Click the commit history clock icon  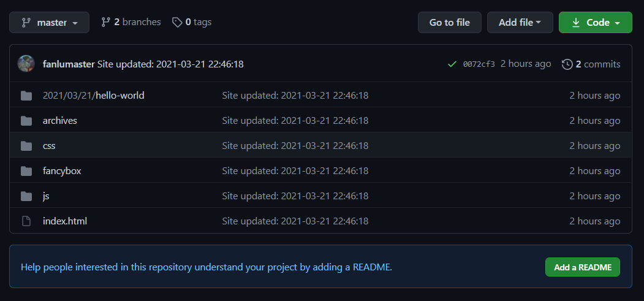(567, 64)
